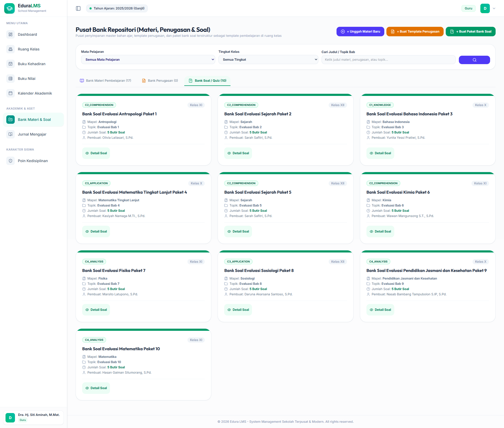
Task: Click title Bank Soal Evaluasi Pendidikan Jasmani dan Kesehatan Paket 9
Action: click(x=427, y=271)
